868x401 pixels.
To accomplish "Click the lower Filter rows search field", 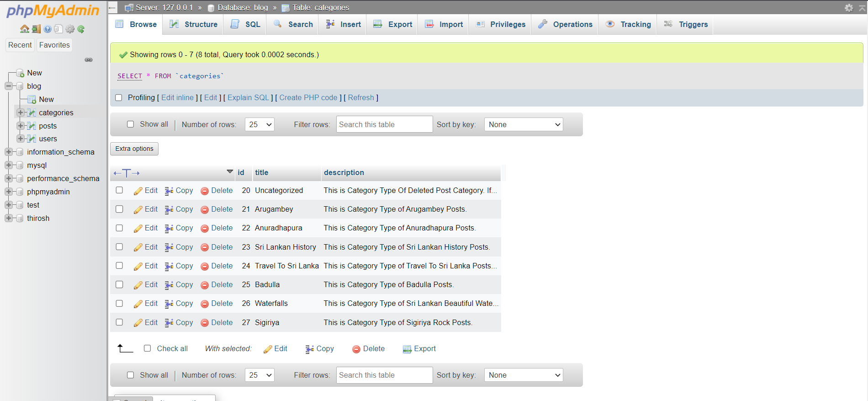I will click(384, 375).
